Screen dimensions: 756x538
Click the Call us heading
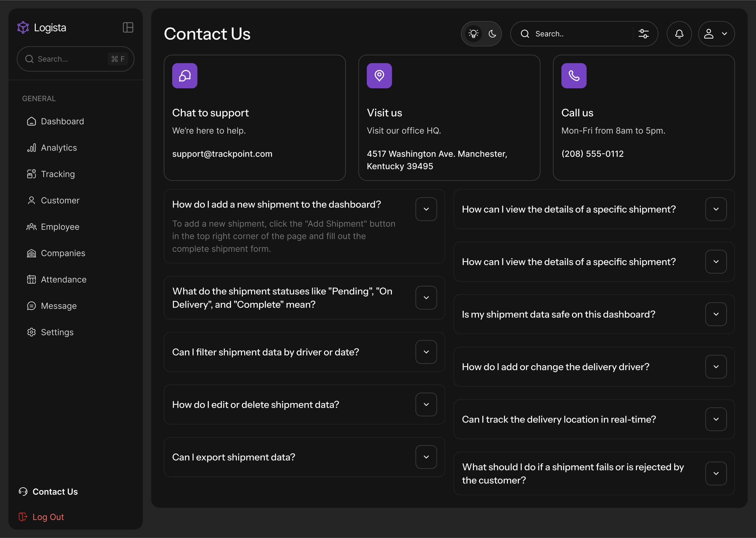[577, 113]
